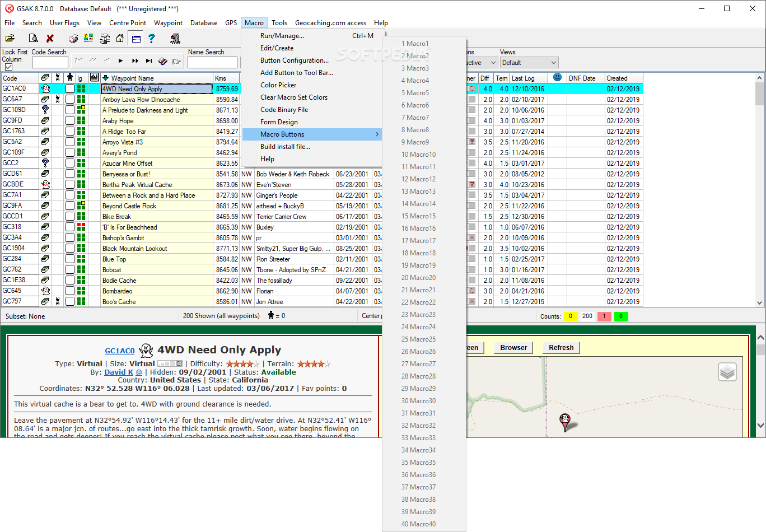Check user flag box for Bombardeo
Screen dimensions: 766x532
click(x=69, y=291)
